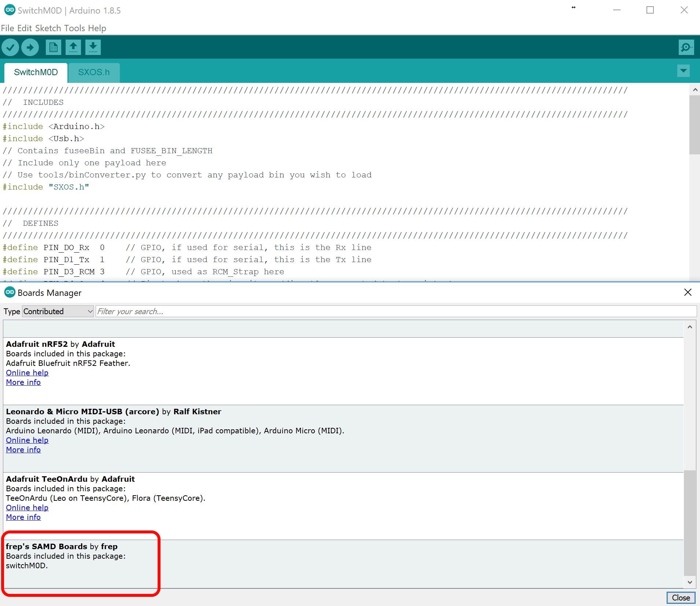Create a new sketch with the New icon
Screen dimensions: 700x606
pos(54,47)
